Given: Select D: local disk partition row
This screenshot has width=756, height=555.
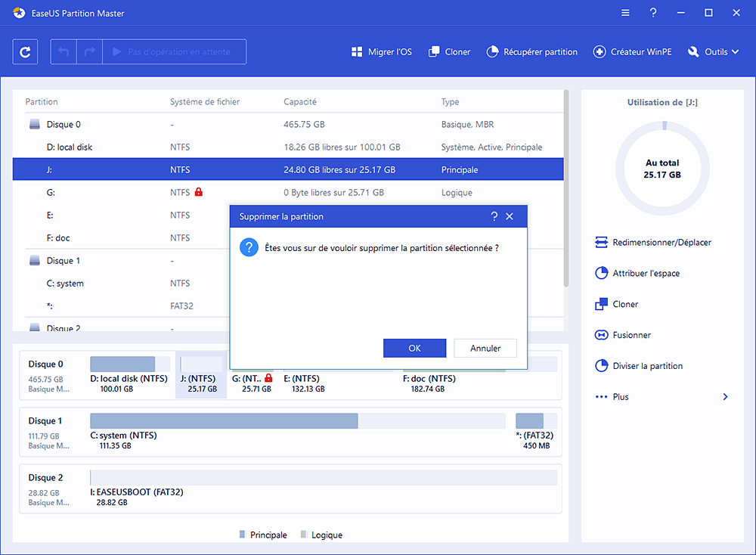Looking at the screenshot, I should tap(288, 147).
